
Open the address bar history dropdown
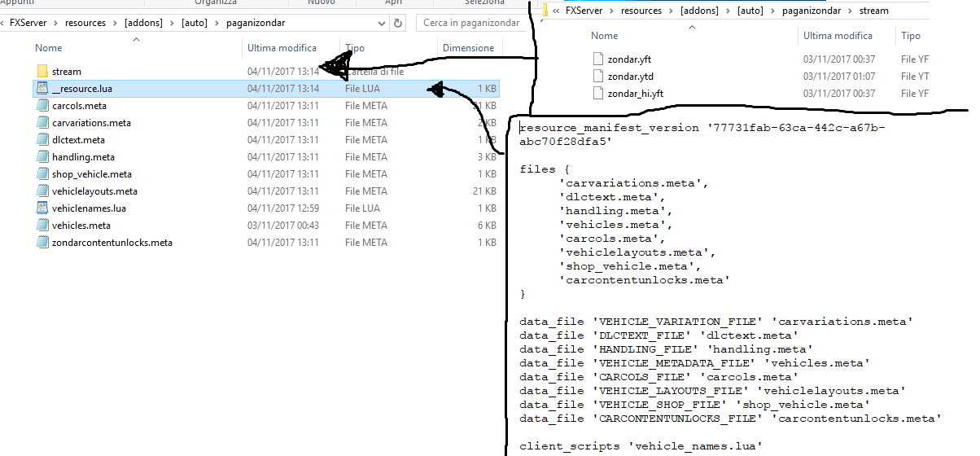(381, 23)
